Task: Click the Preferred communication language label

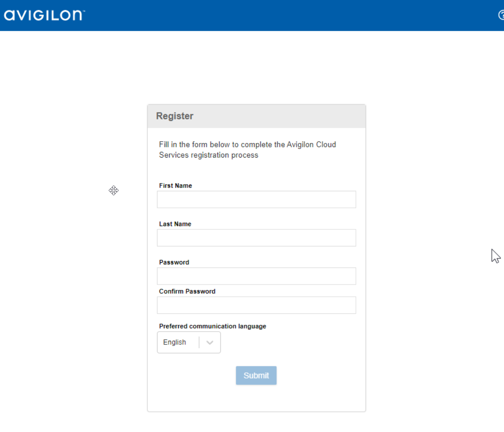Action: pyautogui.click(x=213, y=326)
